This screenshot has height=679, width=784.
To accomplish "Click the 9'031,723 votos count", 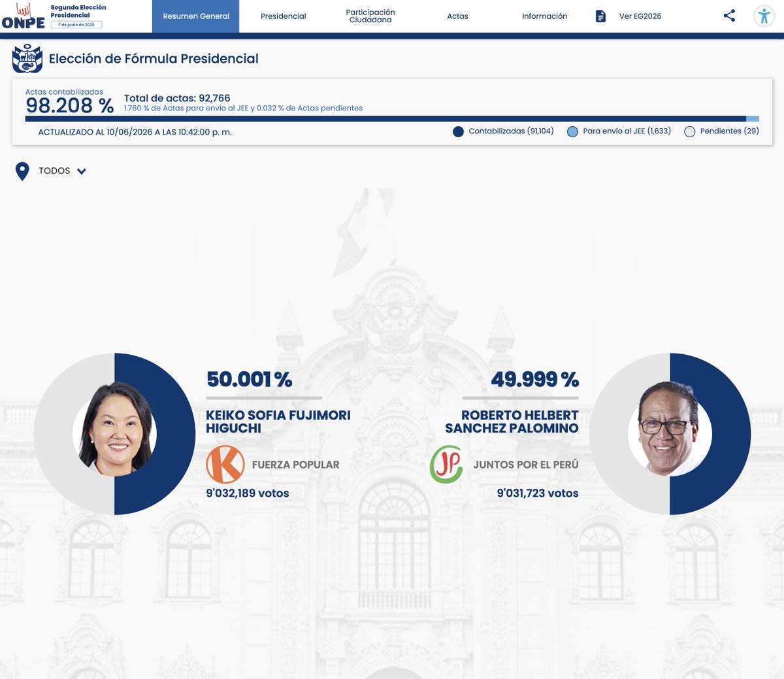I will tap(538, 493).
